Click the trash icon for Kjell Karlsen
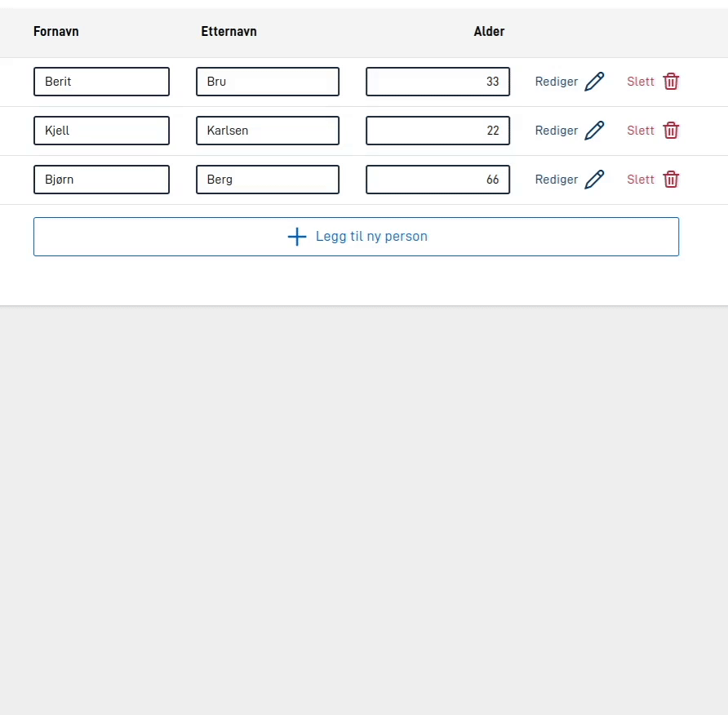Viewport: 728px width, 715px height. [671, 131]
